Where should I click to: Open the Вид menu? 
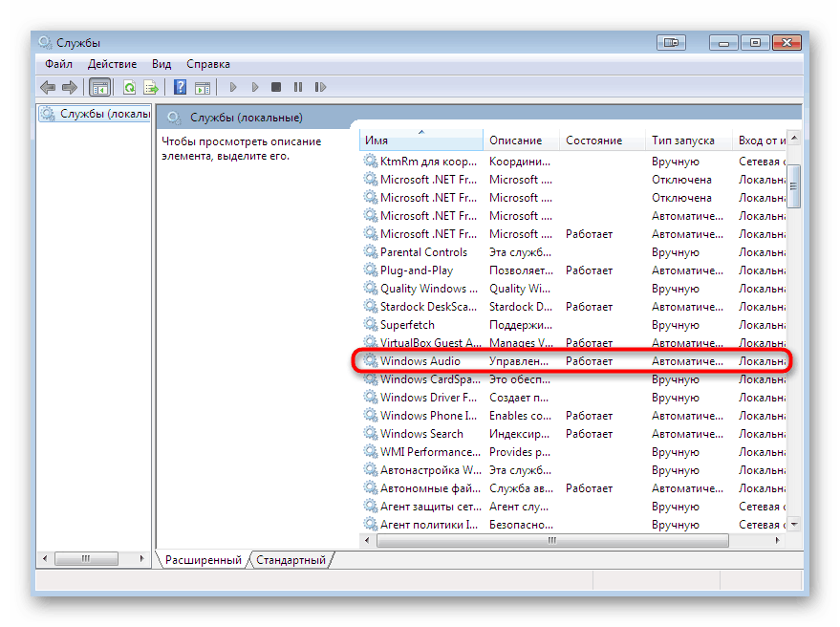click(x=162, y=63)
